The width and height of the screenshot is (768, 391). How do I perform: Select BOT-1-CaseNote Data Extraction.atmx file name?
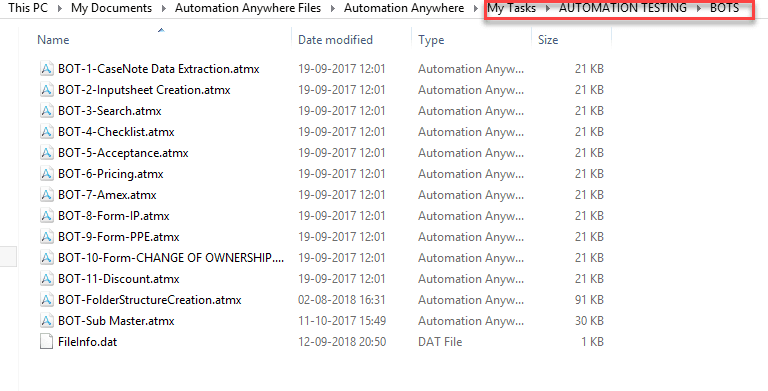tap(159, 69)
